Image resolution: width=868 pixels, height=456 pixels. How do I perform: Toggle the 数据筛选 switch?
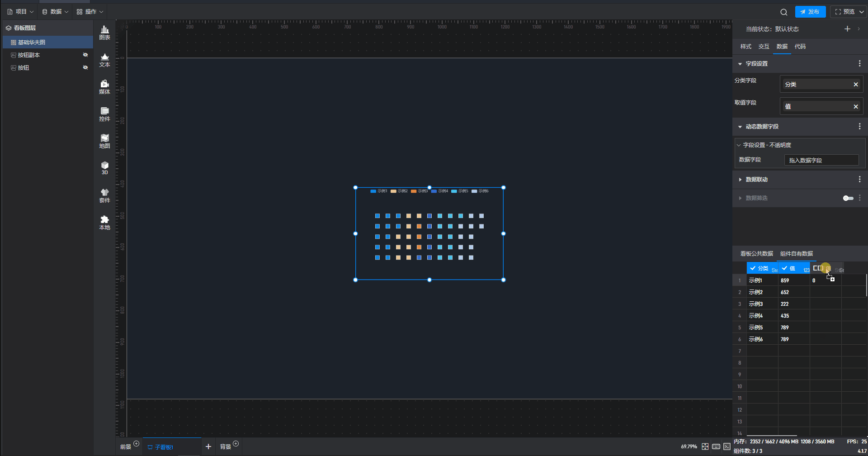coord(848,198)
